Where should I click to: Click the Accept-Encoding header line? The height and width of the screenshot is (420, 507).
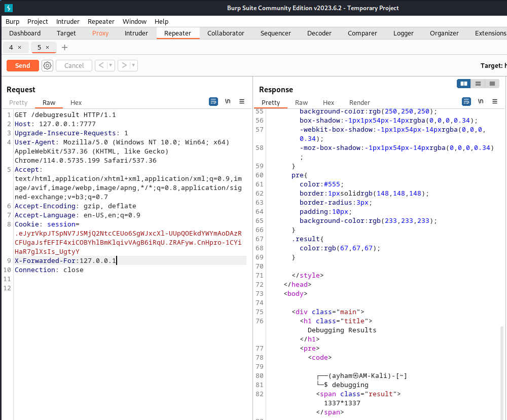[76, 206]
